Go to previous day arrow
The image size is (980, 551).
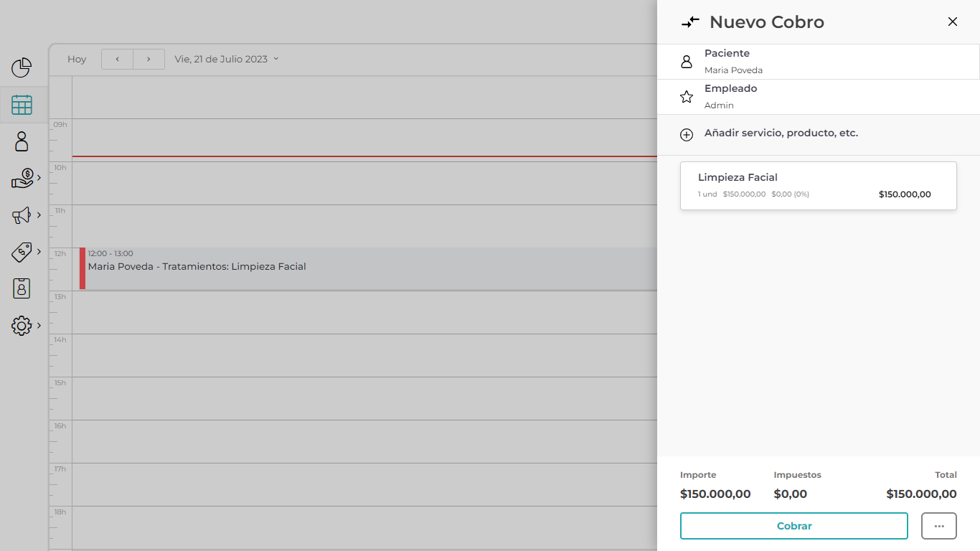(x=117, y=59)
